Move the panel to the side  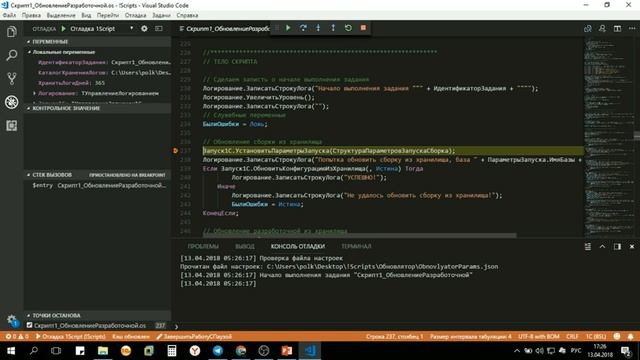point(617,247)
